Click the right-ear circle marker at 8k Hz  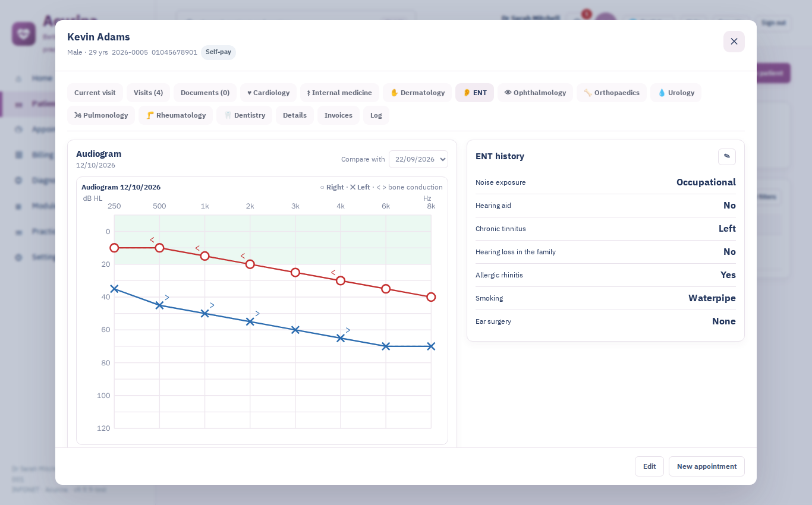431,297
